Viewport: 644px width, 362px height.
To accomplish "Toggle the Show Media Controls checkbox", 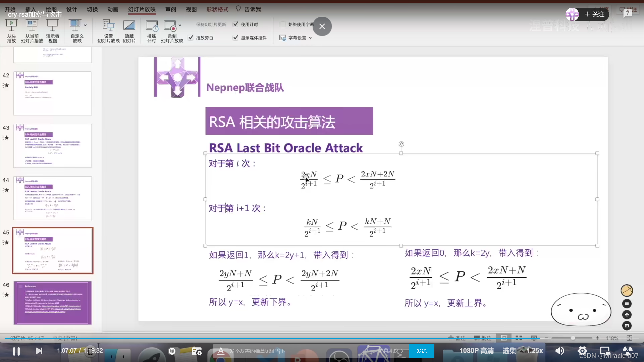I will [x=236, y=38].
